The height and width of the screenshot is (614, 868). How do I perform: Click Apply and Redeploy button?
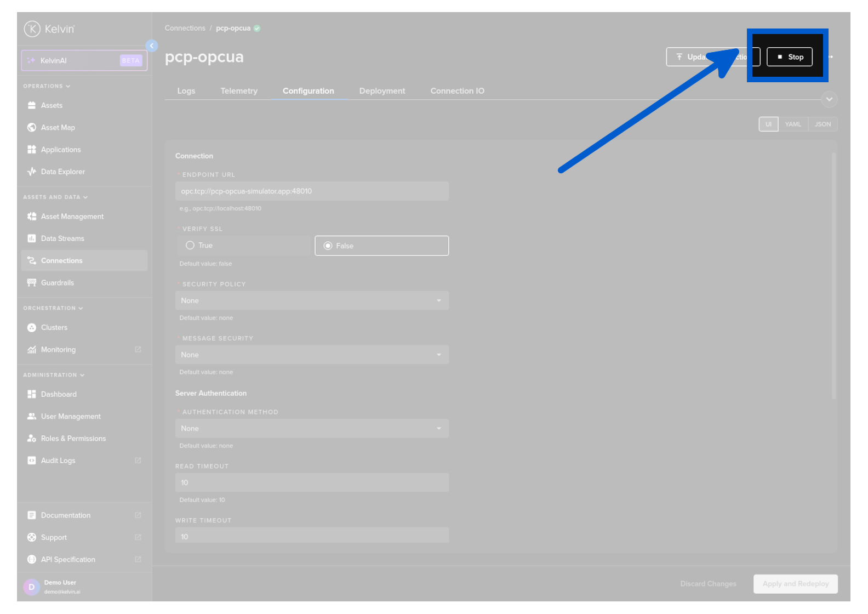tap(795, 584)
